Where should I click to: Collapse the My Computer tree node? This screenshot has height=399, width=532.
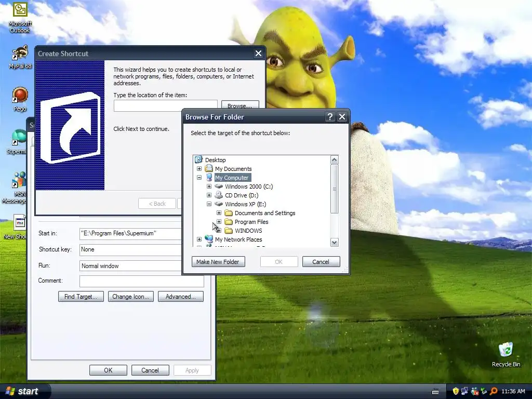pyautogui.click(x=199, y=178)
